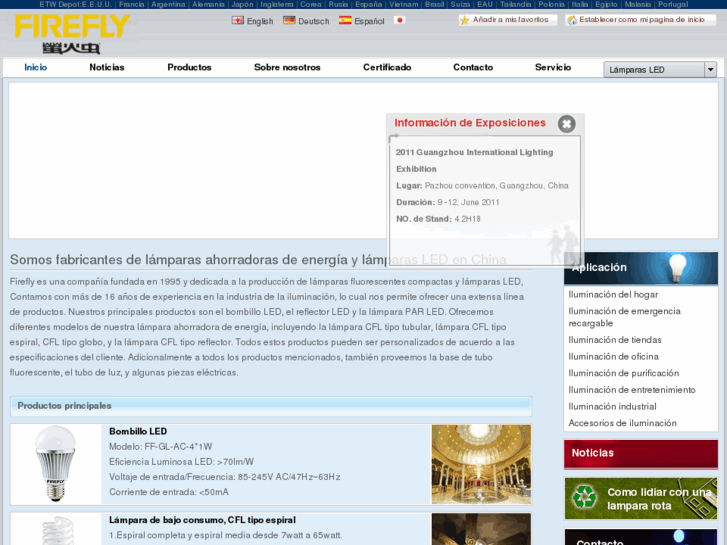The width and height of the screenshot is (727, 545).
Task: Click the golden hall interior photo
Action: pyautogui.click(x=481, y=464)
